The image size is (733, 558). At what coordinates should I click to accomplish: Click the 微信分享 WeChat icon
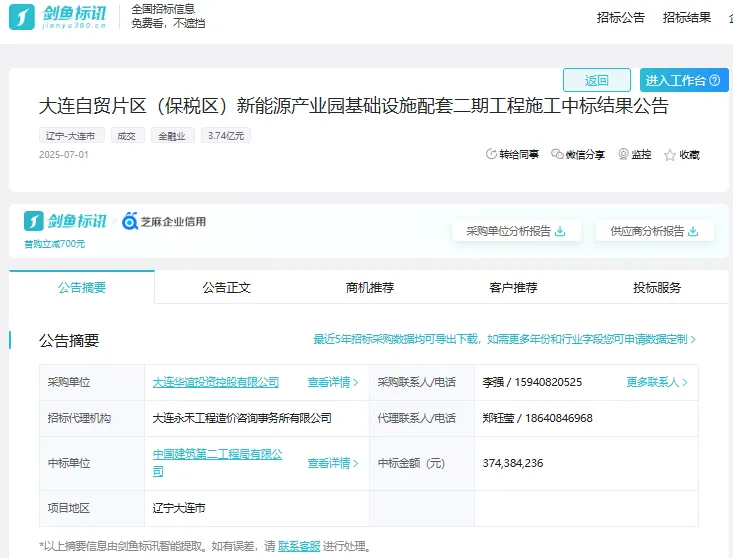(557, 154)
